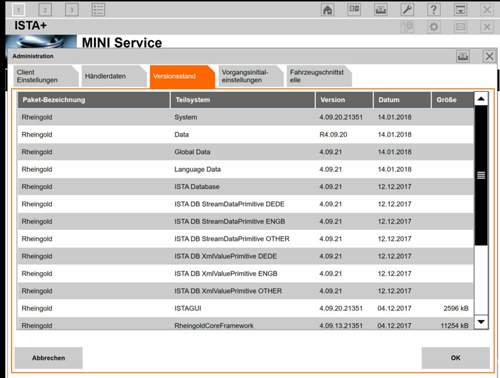Viewport: 500px width, 378px height.
Task: Select ISTA DB StreamDataPrimitive OTHER row
Action: (245, 239)
